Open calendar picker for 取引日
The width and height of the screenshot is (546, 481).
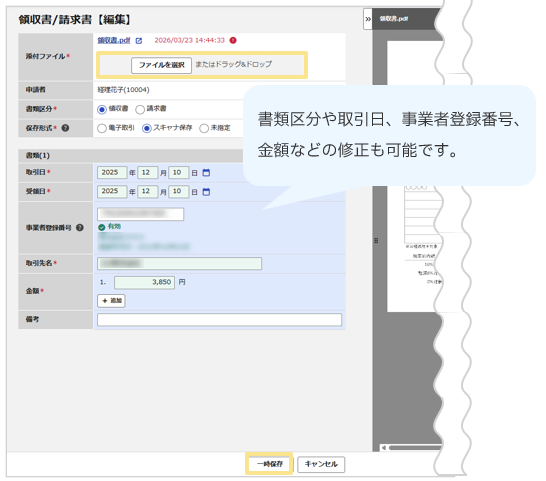pyautogui.click(x=206, y=173)
